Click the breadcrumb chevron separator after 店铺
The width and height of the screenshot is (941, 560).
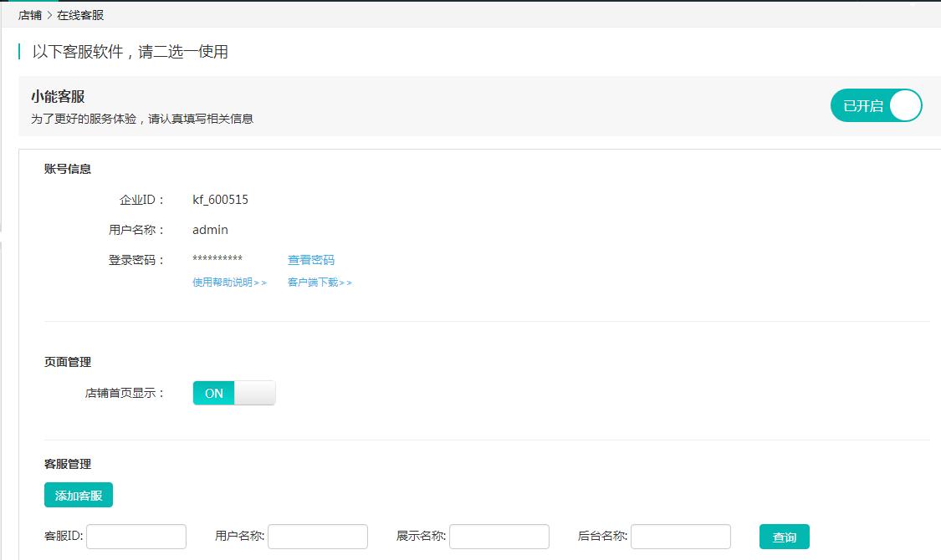(x=49, y=15)
